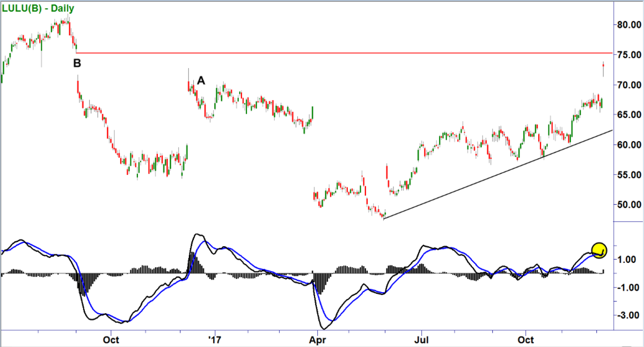Click the latest gap-up candle below the red line
The height and width of the screenshot is (347, 644).
pos(604,68)
